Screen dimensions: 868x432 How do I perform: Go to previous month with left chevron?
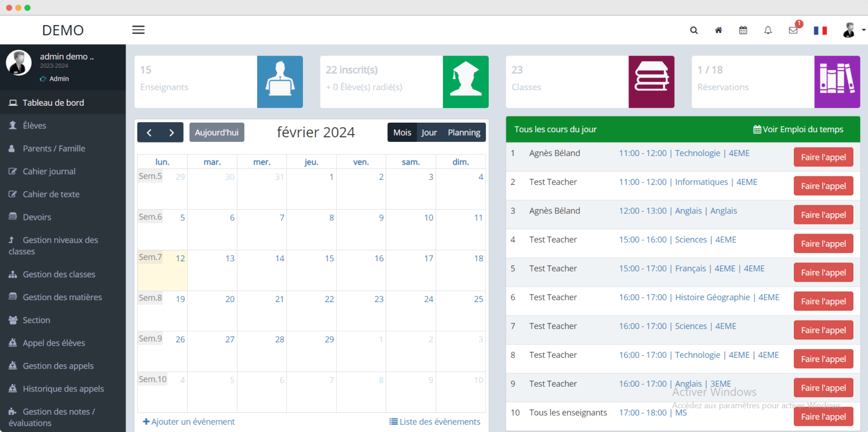coord(149,132)
